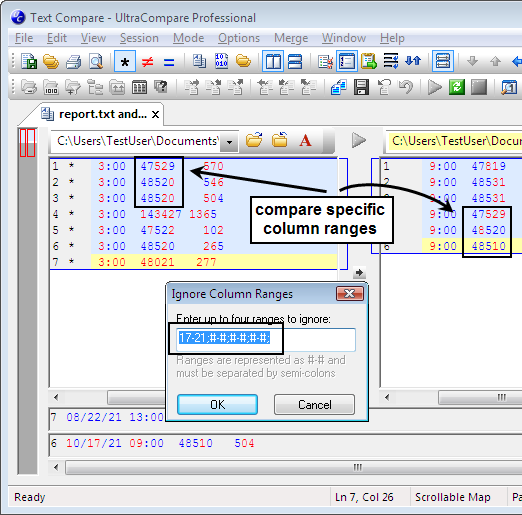
Task: Click the right pane file path field
Action: (455, 141)
